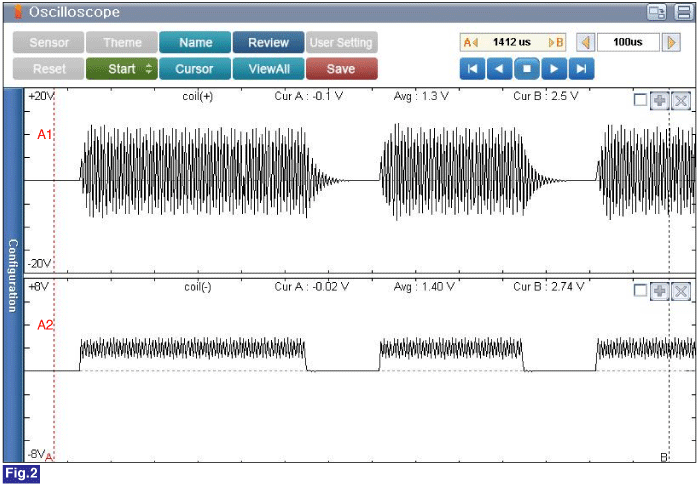Viewport: 700px width, 486px height.
Task: Enable the Cursor function
Action: [x=195, y=69]
